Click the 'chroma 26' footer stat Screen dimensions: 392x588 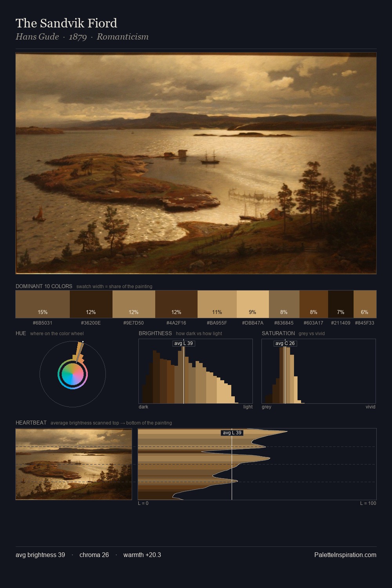click(x=94, y=555)
